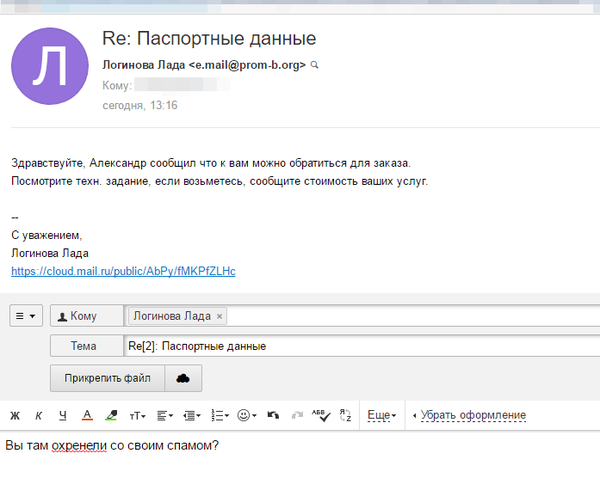Viewport: 600px width, 484px height.
Task: Click Прикрепить файл button
Action: (x=107, y=378)
